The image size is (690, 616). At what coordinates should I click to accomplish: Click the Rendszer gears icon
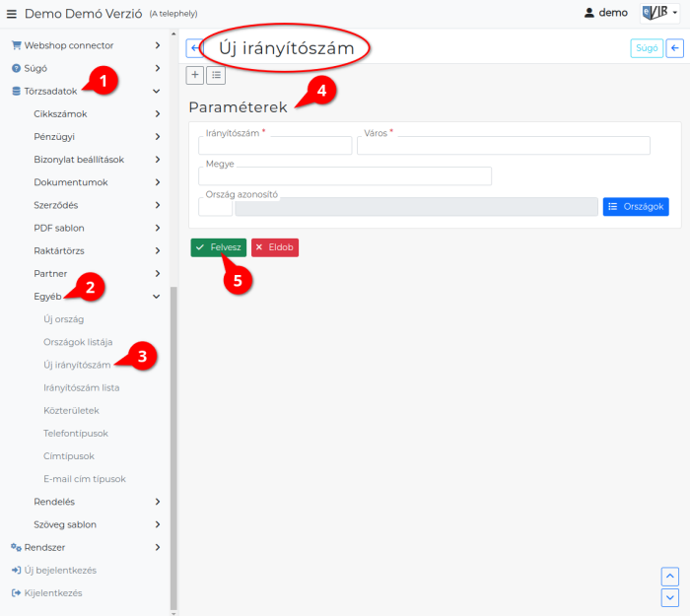pyautogui.click(x=17, y=547)
